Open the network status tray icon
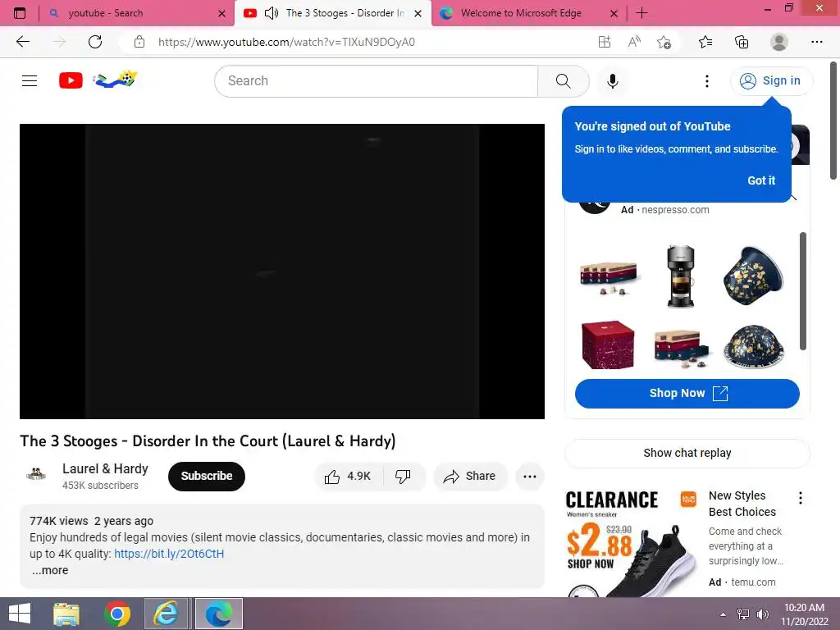Viewport: 840px width, 630px height. 743,614
